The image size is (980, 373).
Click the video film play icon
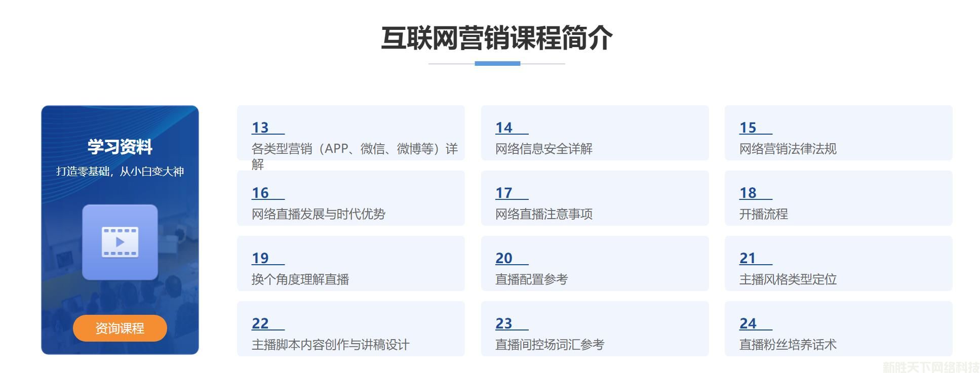point(120,242)
